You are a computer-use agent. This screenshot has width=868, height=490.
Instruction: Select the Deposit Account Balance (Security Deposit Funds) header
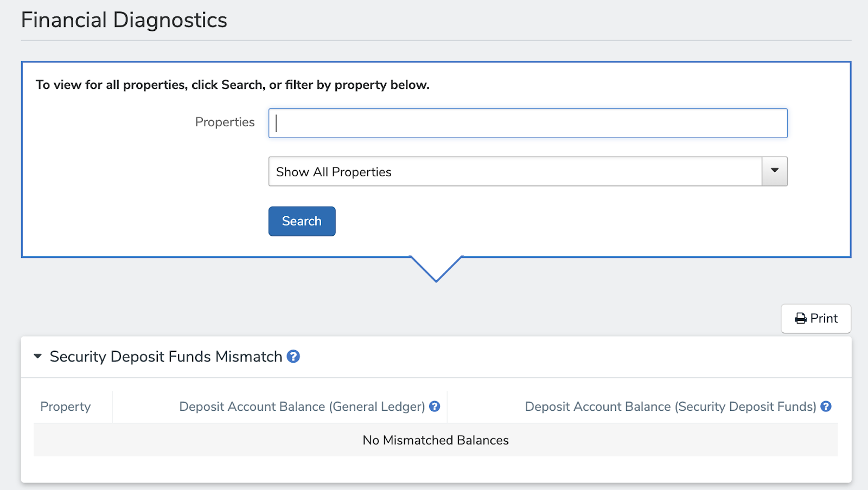[670, 407]
